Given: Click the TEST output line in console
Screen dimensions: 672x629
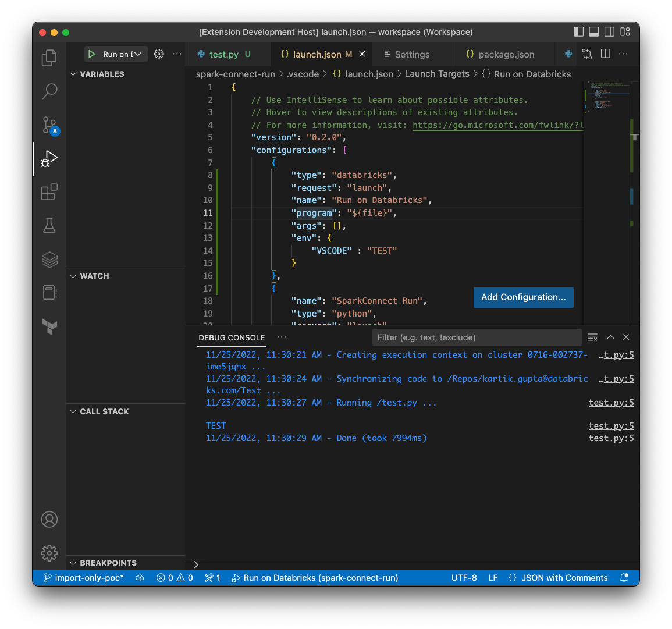Looking at the screenshot, I should pos(216,426).
